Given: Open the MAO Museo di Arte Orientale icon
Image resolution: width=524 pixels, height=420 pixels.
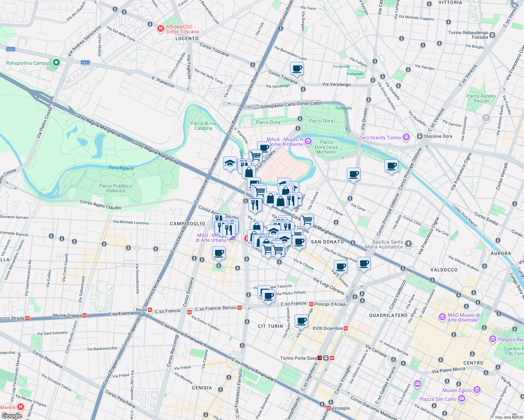Looking at the screenshot, I should click(x=442, y=317).
